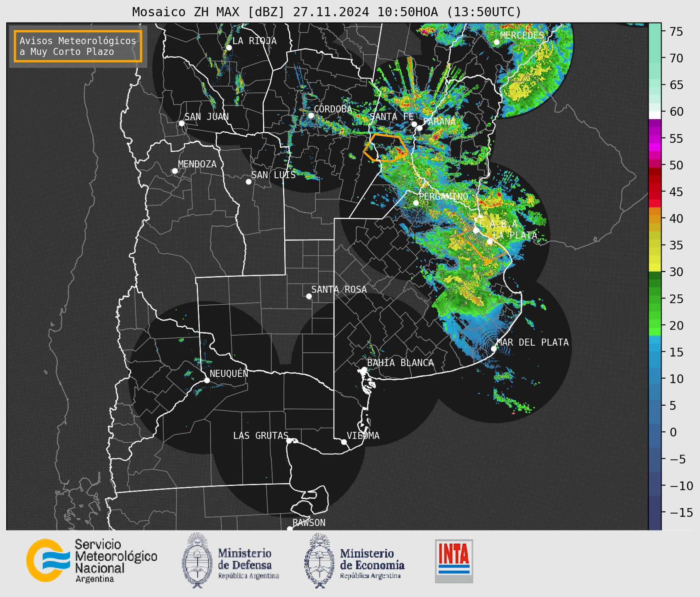Viewport: 700px width, 597px height.
Task: Click the C.A.B.A. city marker dot
Action: click(x=476, y=230)
